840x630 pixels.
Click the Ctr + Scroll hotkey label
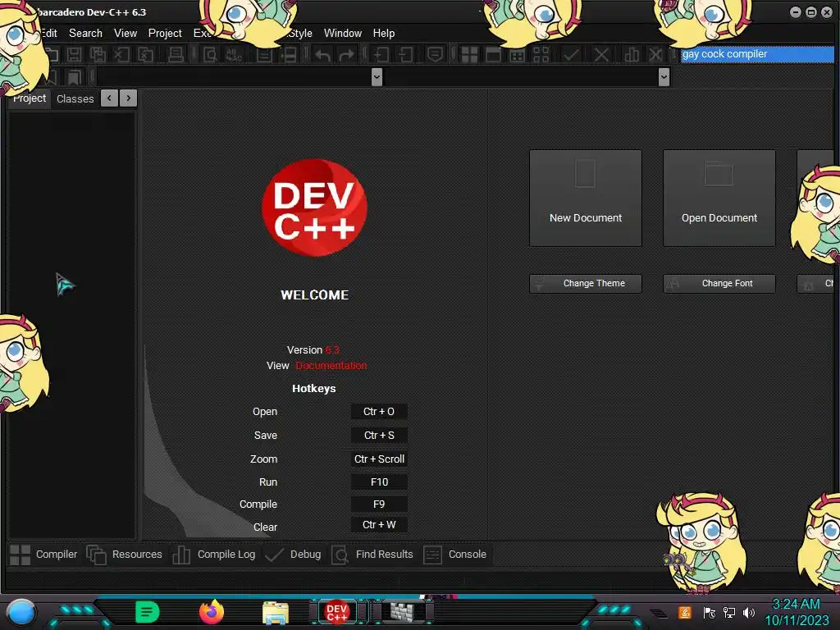tap(379, 459)
